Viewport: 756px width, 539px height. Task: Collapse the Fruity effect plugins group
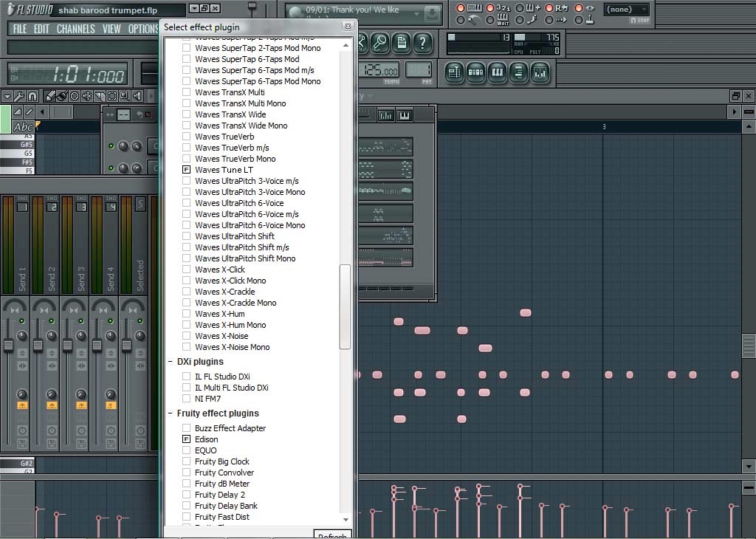[x=171, y=413]
